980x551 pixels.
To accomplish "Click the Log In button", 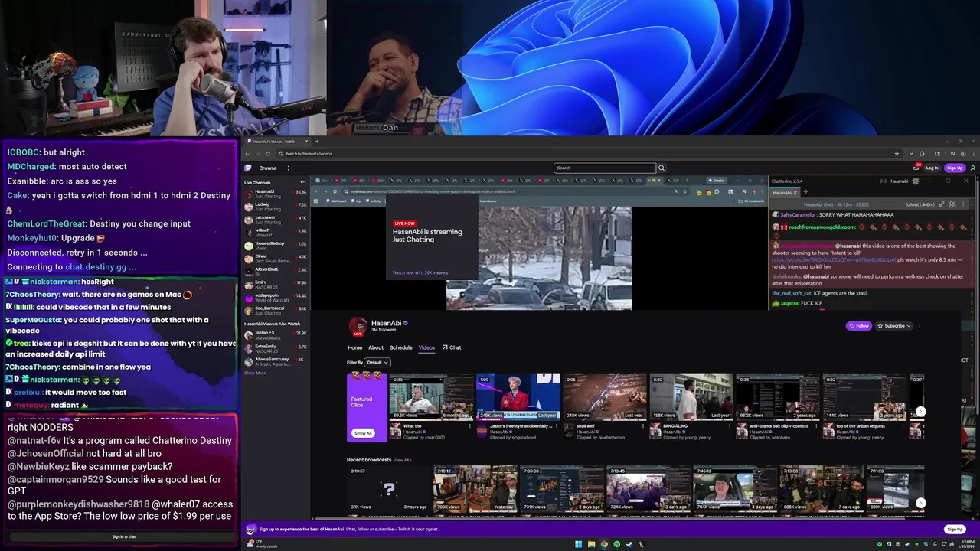I will 932,168.
